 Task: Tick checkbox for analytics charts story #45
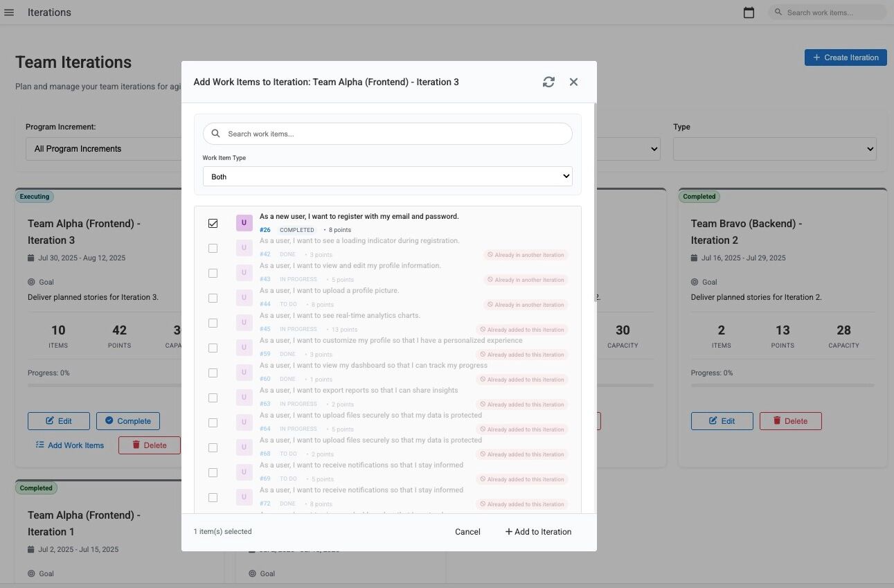(213, 323)
